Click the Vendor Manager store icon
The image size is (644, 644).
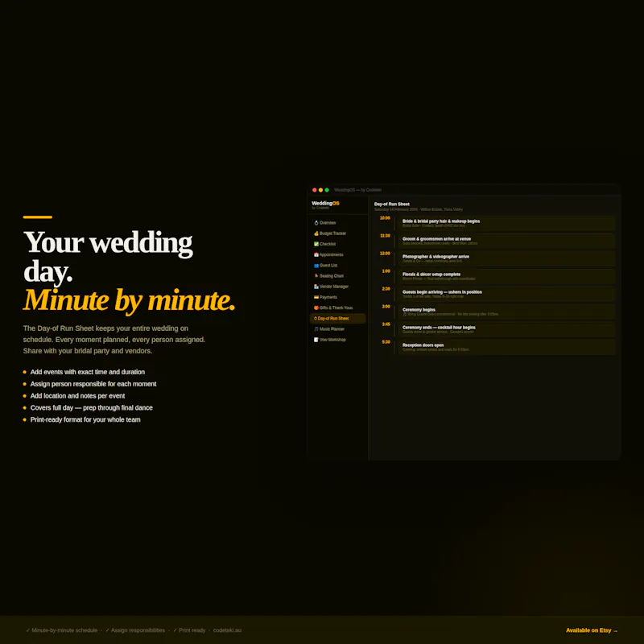316,287
